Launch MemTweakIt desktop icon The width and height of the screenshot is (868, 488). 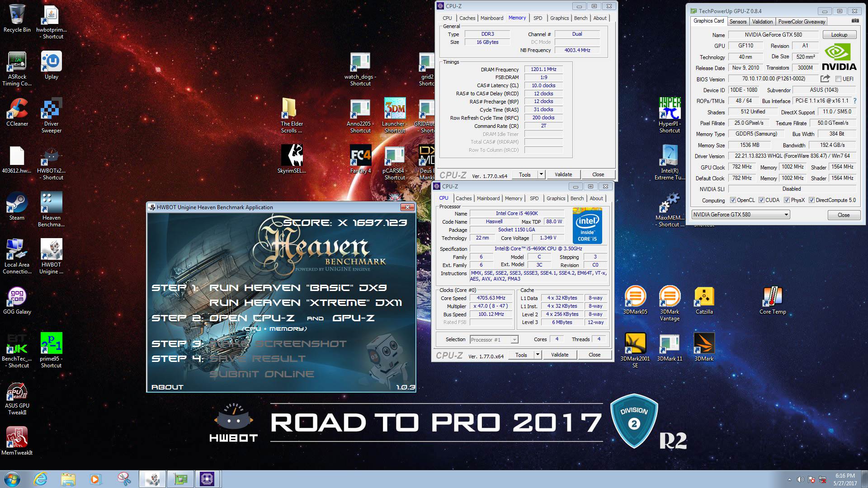click(17, 441)
